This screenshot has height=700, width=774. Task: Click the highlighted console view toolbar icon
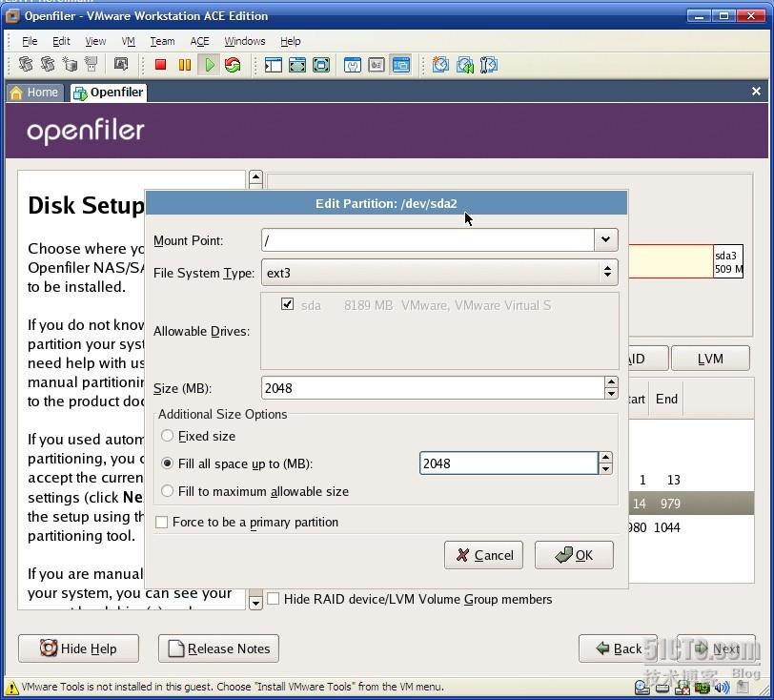coord(400,65)
